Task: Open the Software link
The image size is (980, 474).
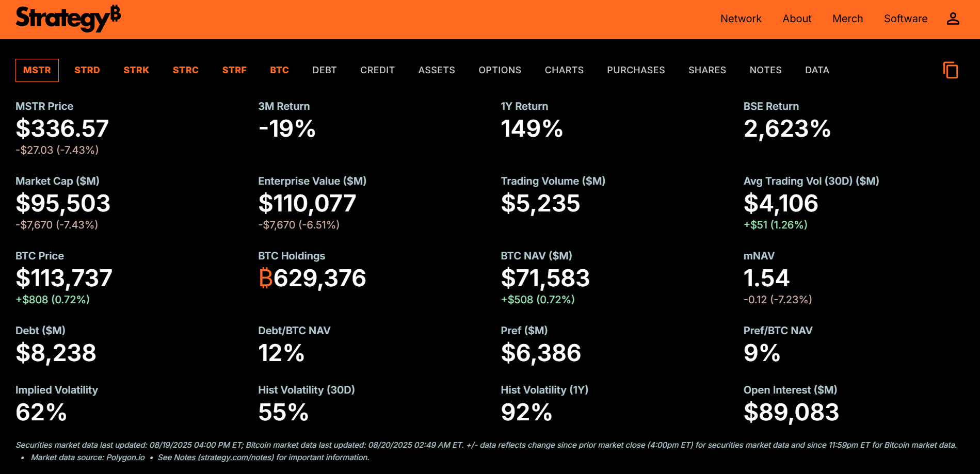Action: coord(906,19)
